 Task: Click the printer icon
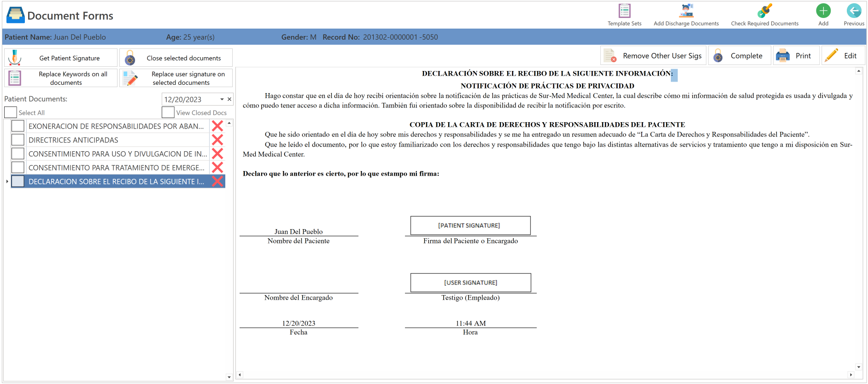(783, 56)
